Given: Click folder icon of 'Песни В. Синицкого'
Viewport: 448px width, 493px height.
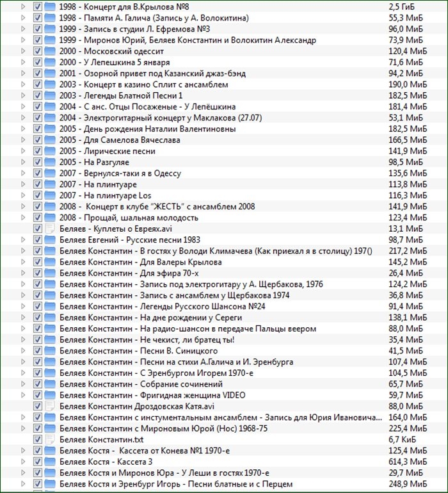Looking at the screenshot, I should (x=50, y=351).
